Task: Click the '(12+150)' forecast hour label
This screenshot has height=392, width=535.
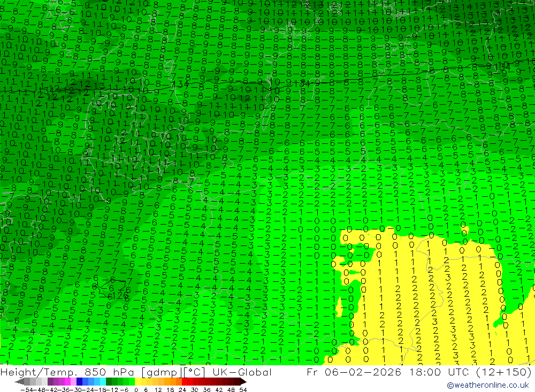Action: click(x=503, y=372)
